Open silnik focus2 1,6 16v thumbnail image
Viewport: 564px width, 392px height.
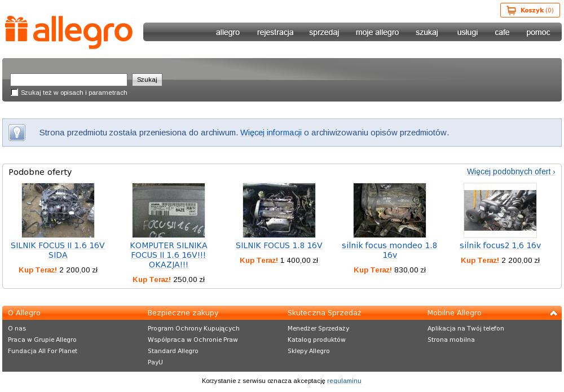point(500,210)
